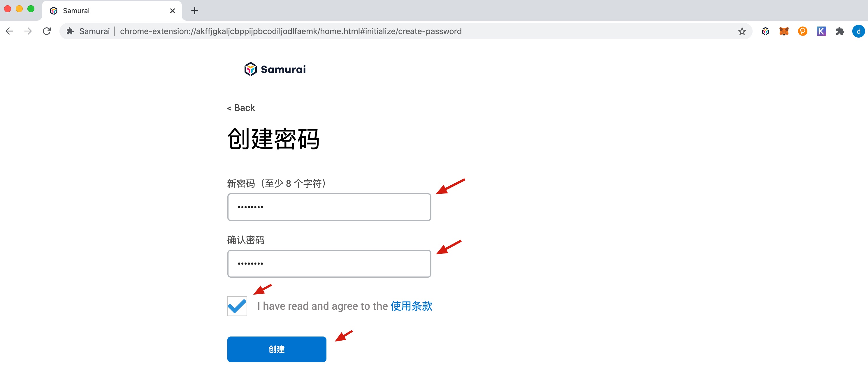Click the puzzle piece extensions icon

839,31
